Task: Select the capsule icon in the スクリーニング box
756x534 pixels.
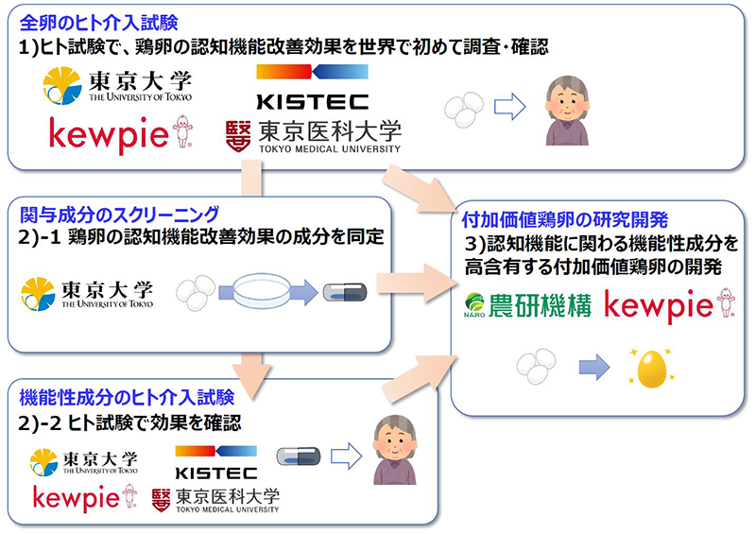Action: [x=341, y=290]
